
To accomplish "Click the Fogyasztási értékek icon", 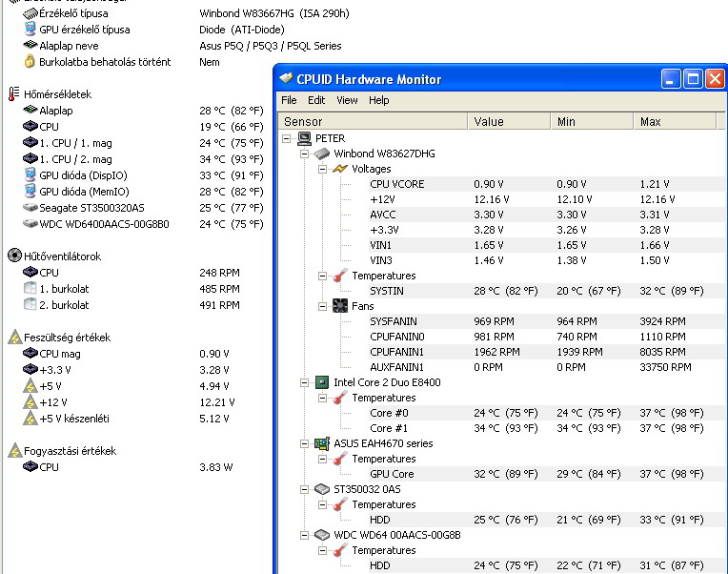I will (x=15, y=450).
